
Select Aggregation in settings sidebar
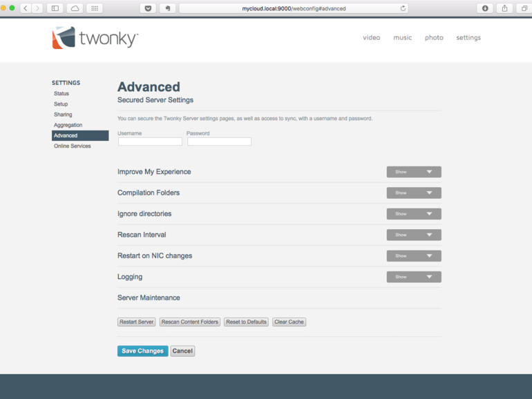point(68,125)
